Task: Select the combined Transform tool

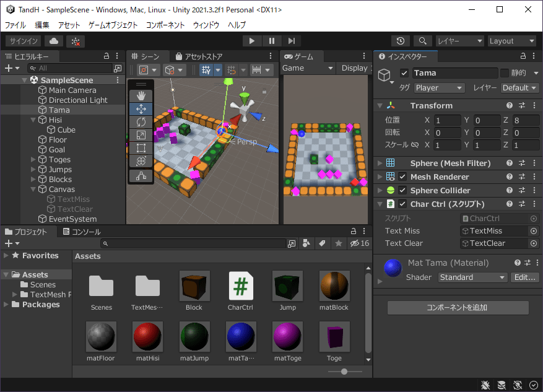Action: [x=141, y=161]
